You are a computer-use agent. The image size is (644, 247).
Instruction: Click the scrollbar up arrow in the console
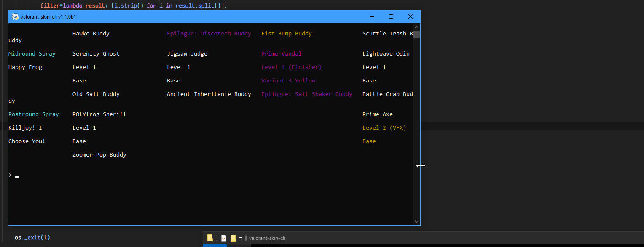tap(417, 27)
